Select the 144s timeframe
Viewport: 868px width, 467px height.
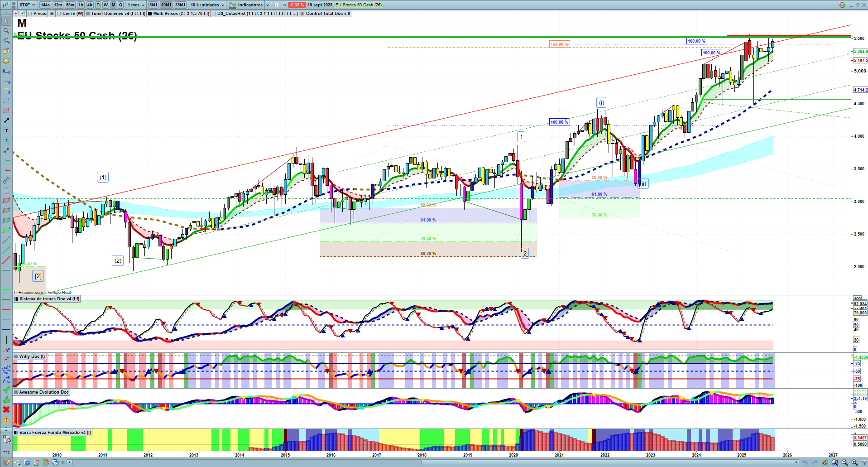coord(45,5)
